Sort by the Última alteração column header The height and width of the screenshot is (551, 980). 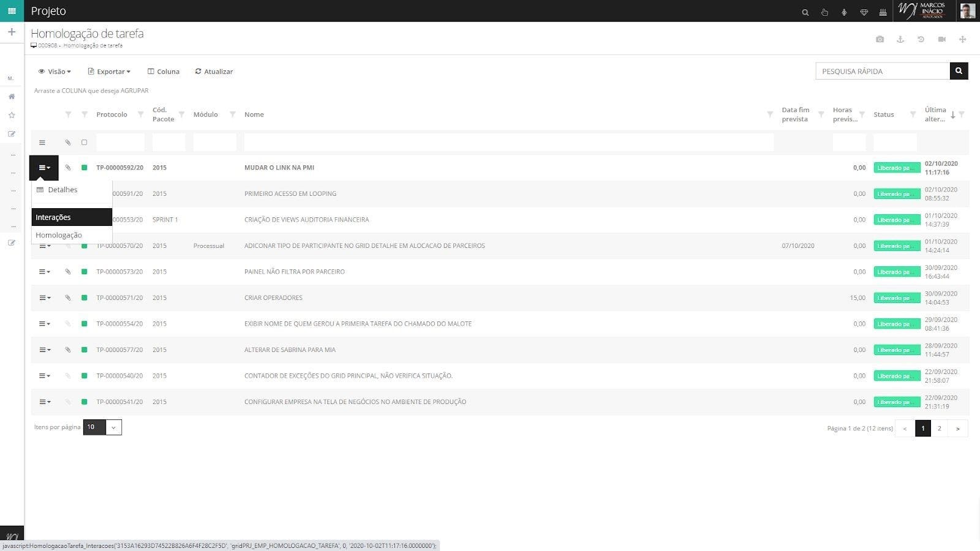tap(935, 114)
